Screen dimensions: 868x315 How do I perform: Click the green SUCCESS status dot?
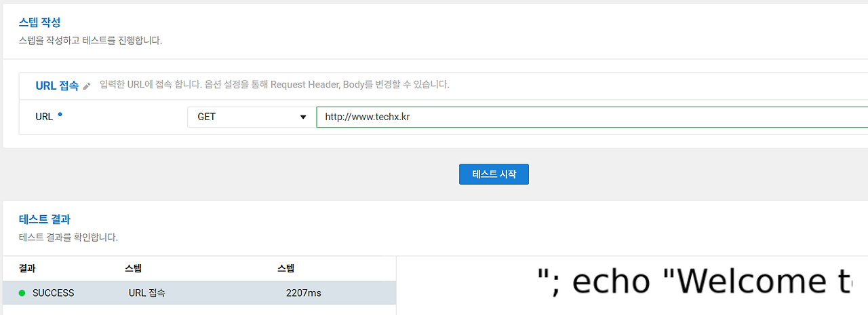22,293
